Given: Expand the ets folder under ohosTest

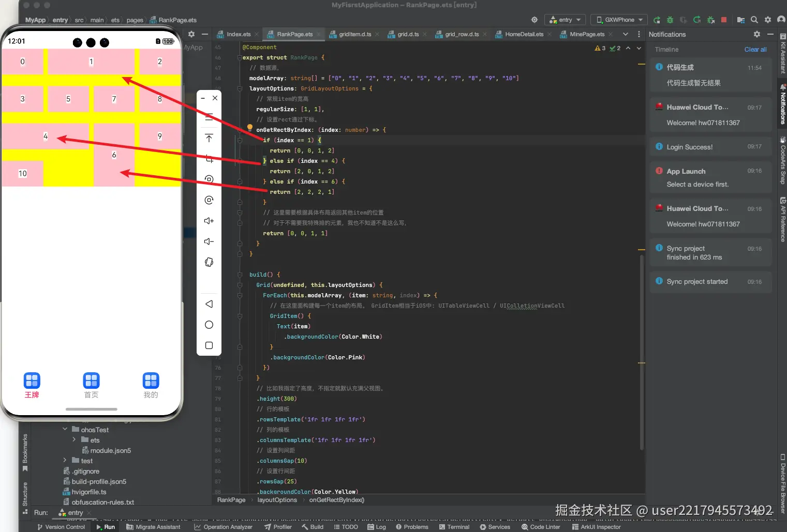Looking at the screenshot, I should [74, 439].
